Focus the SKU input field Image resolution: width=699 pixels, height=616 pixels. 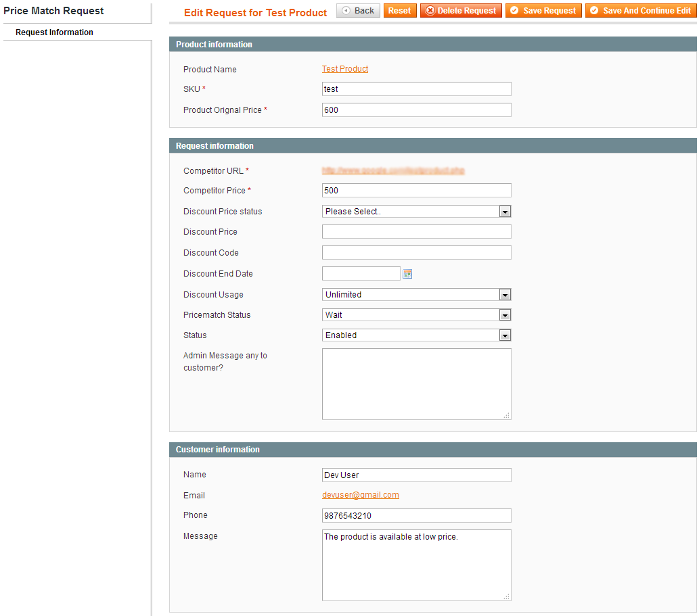coord(416,89)
